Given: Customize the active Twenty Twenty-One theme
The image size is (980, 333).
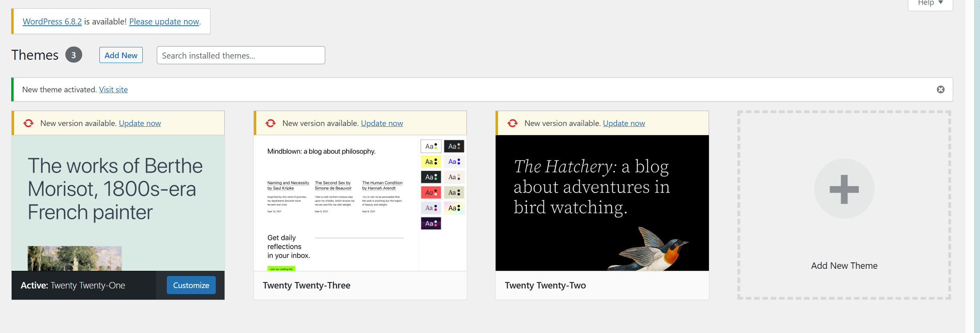Looking at the screenshot, I should point(191,285).
